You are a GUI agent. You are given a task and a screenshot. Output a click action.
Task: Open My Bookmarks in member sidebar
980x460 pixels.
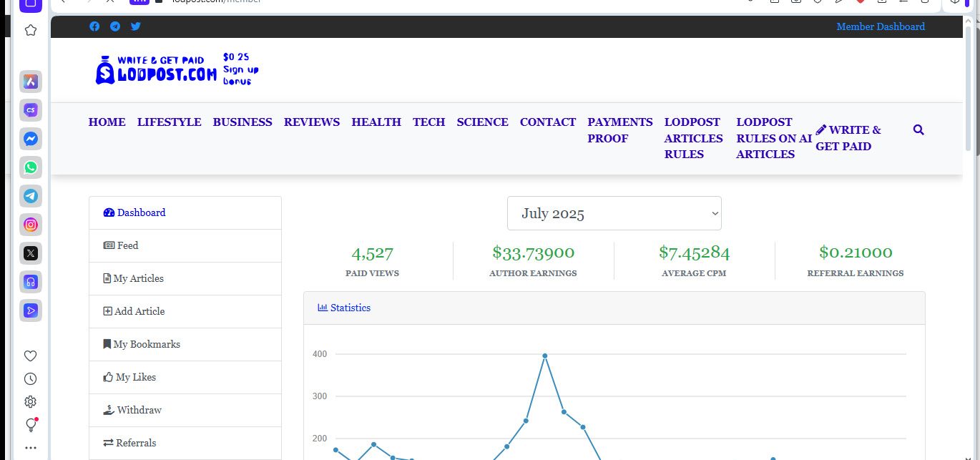pyautogui.click(x=185, y=344)
